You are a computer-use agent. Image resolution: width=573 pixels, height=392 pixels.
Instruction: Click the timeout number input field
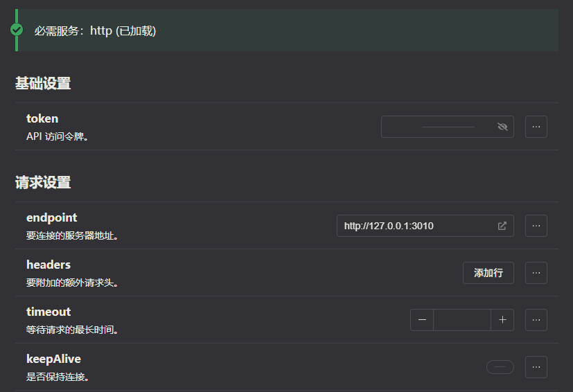(x=462, y=320)
